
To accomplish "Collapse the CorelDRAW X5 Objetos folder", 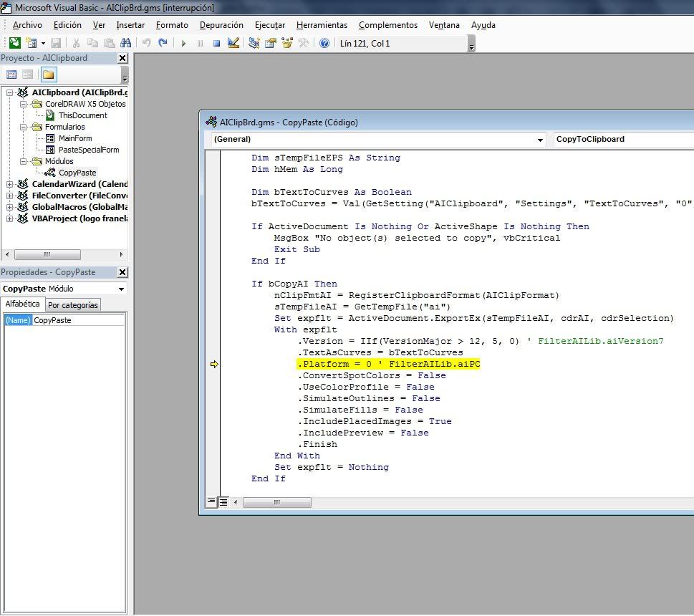I will pos(23,104).
